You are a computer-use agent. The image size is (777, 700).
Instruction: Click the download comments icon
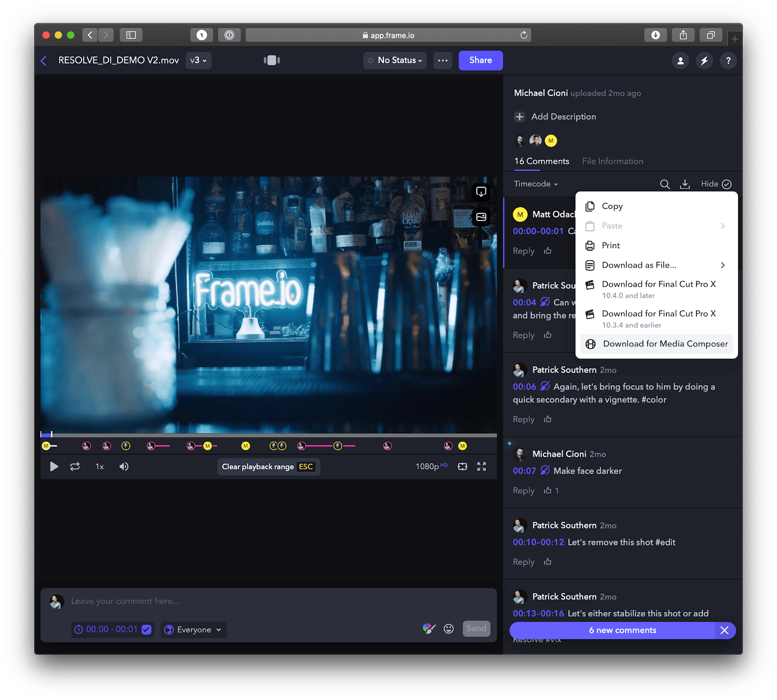[x=685, y=184]
